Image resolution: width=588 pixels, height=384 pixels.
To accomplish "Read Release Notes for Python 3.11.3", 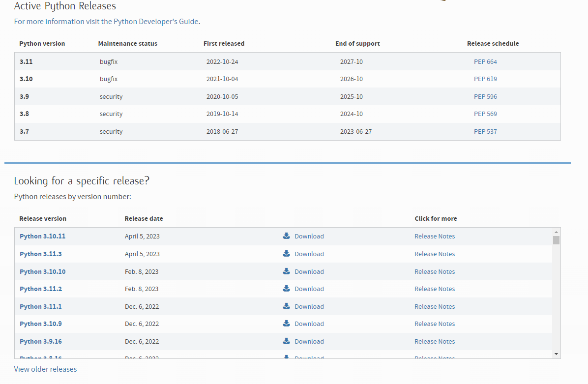I will [435, 254].
